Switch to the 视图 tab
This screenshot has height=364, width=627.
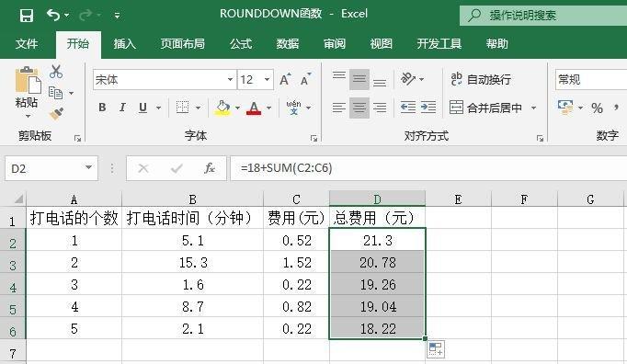[x=382, y=43]
